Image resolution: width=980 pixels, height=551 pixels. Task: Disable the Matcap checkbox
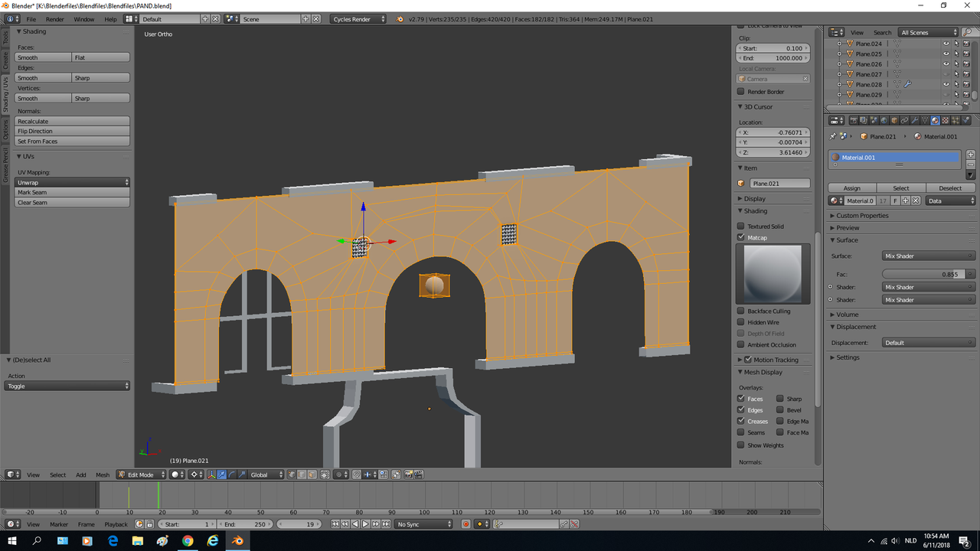click(740, 237)
